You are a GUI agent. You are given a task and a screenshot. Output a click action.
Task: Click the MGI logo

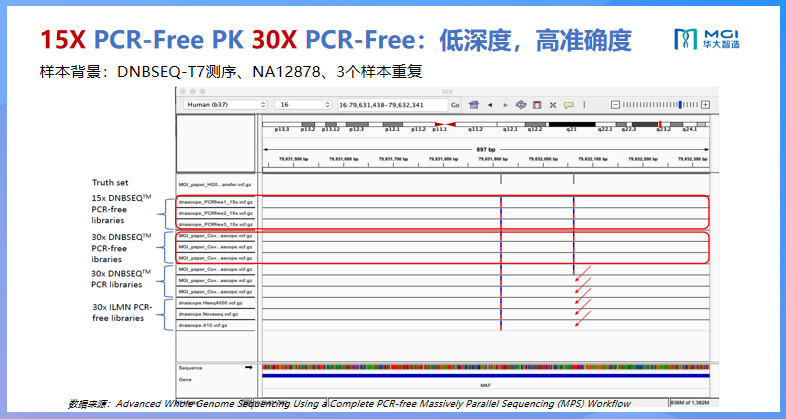click(x=707, y=39)
